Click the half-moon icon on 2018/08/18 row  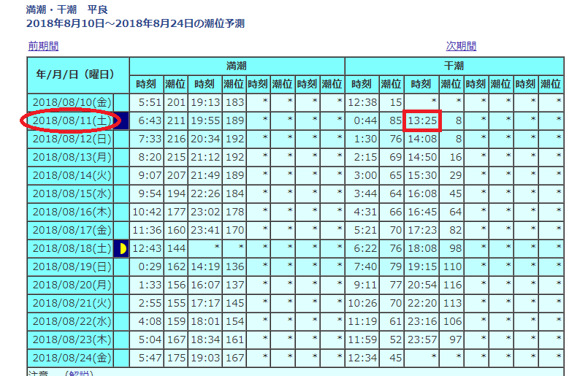(121, 248)
